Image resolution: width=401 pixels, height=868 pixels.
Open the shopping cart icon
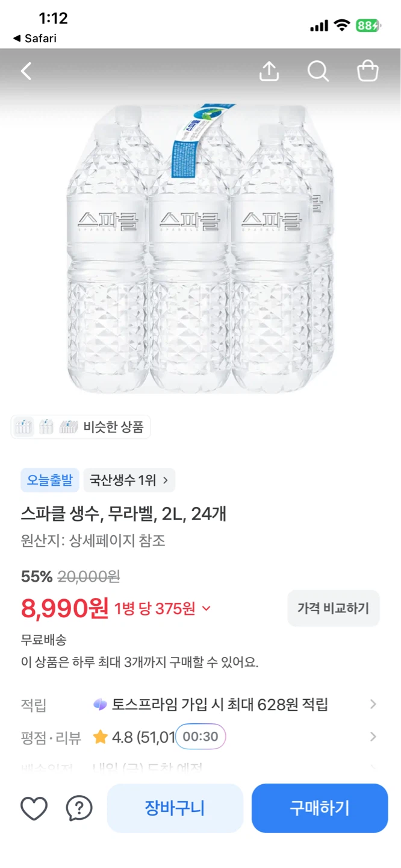pos(368,71)
